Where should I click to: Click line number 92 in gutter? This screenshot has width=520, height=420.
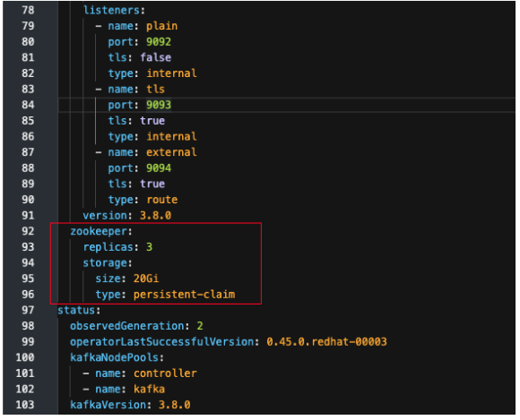click(x=28, y=231)
